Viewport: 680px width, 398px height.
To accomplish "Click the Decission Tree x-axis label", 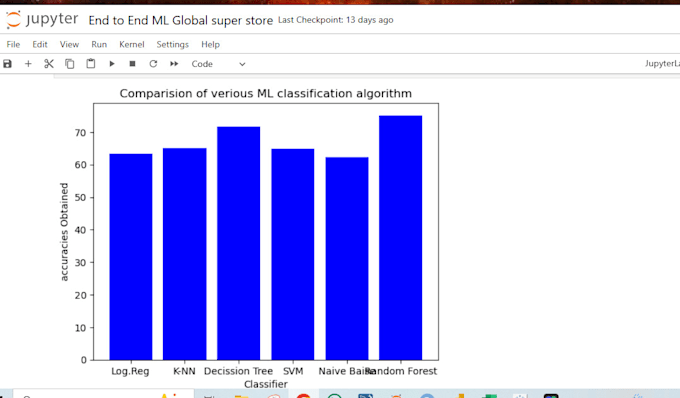I will [239, 371].
